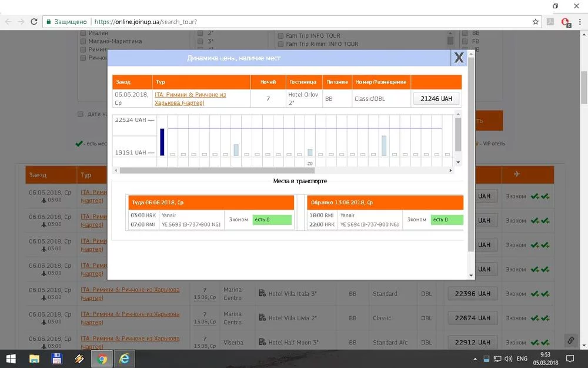Click the airplane icon in the results table header
Image resolution: width=588 pixels, height=368 pixels.
click(x=517, y=174)
